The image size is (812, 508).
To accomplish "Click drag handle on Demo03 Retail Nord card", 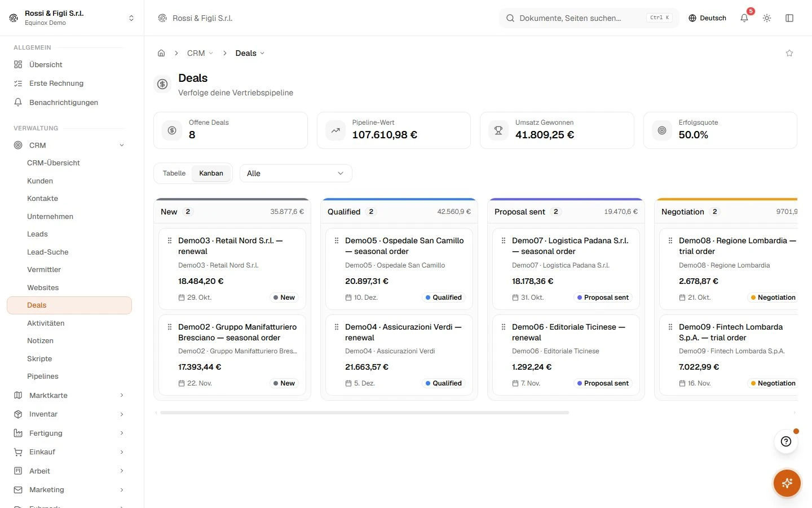I will (x=170, y=240).
